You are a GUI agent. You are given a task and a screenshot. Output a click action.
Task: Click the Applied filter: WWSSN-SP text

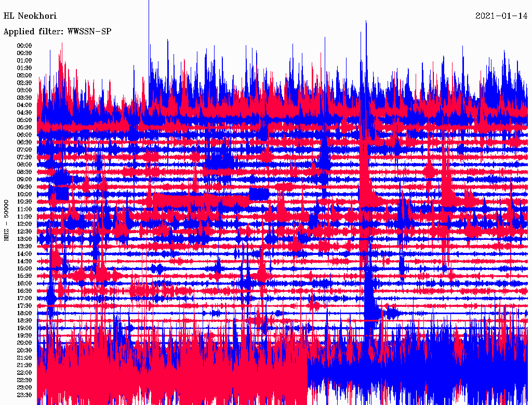tap(57, 32)
